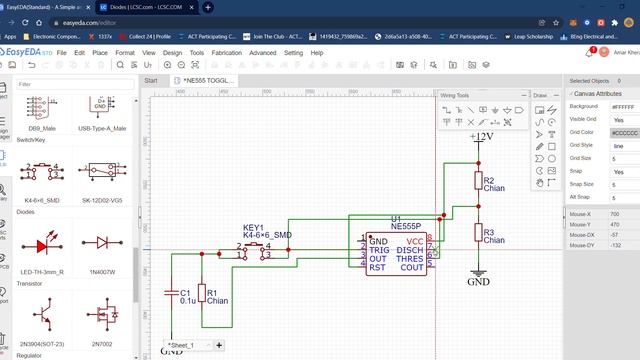Click the NE555P U1 chip on canvas

(x=396, y=254)
